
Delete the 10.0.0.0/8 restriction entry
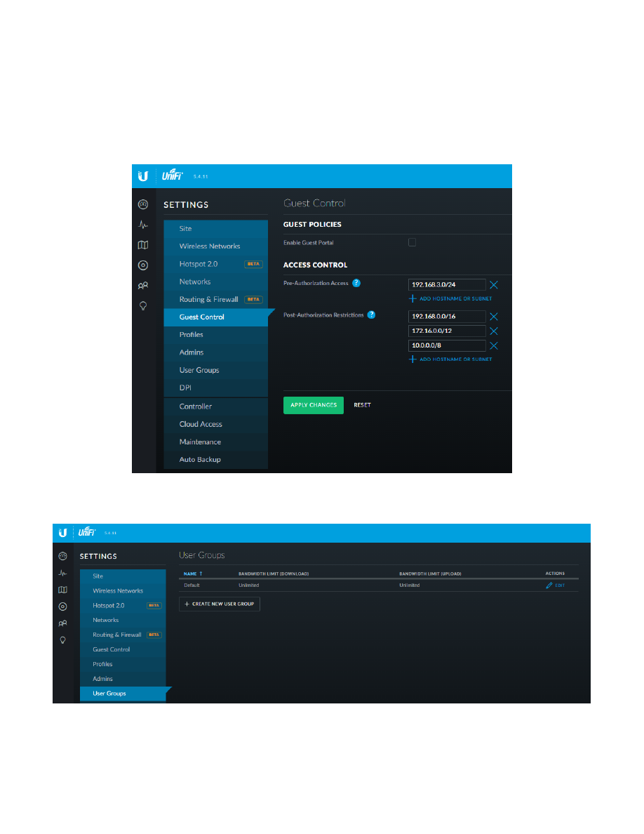tap(493, 346)
